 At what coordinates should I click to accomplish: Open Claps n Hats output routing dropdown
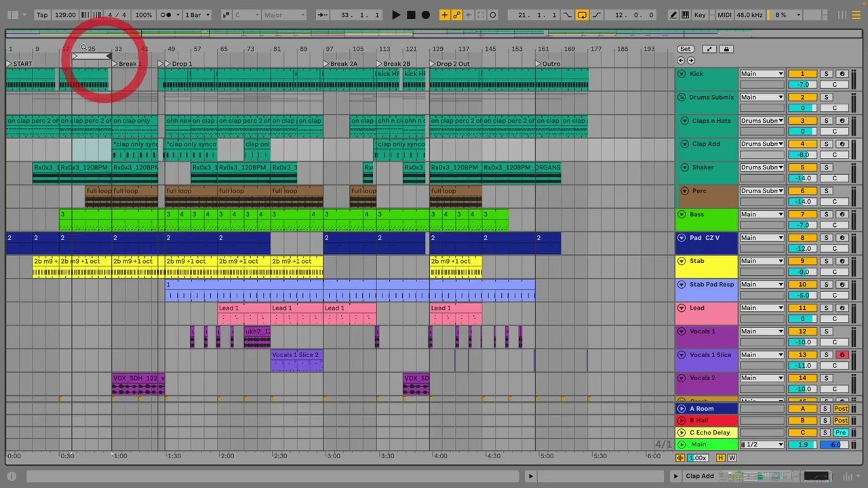click(x=762, y=121)
